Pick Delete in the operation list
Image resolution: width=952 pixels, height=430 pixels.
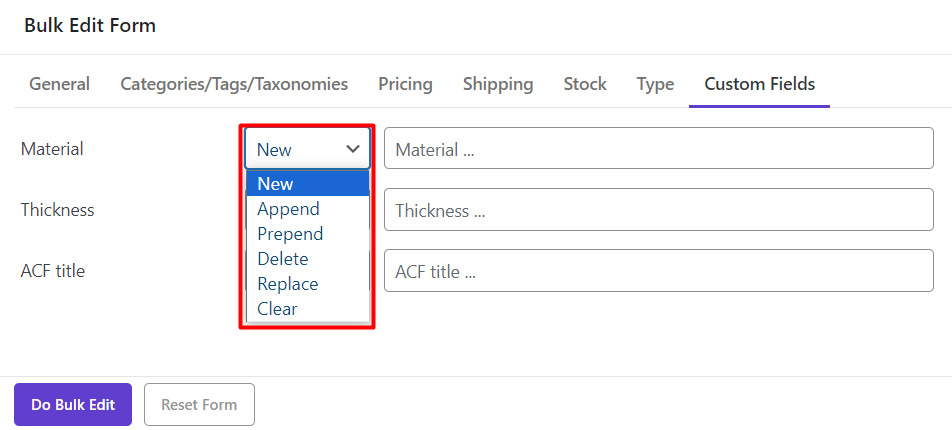307,259
